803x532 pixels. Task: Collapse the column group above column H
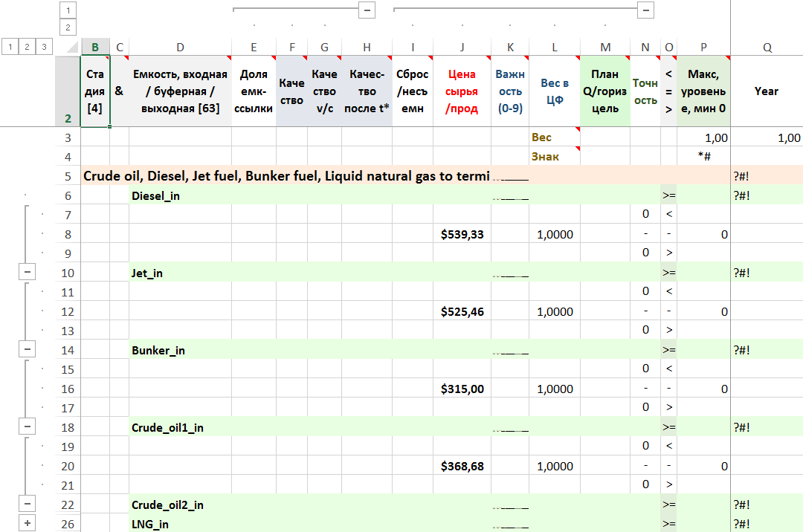pos(367,10)
